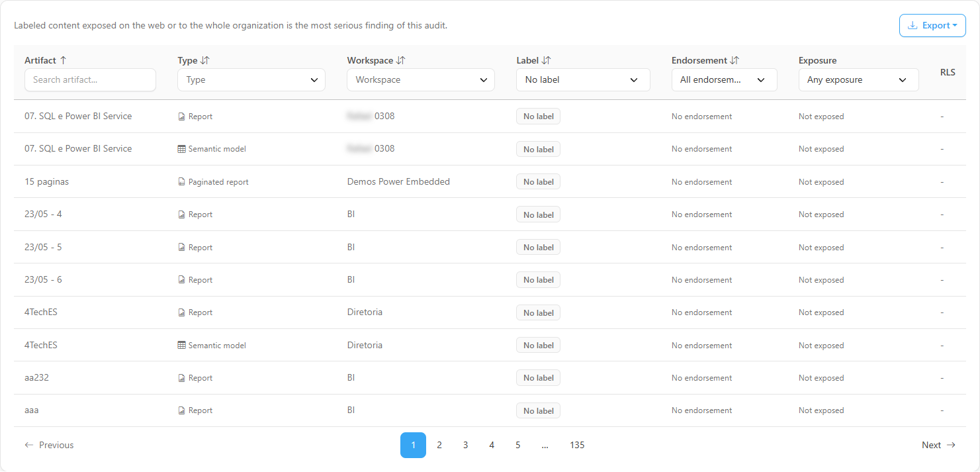Click BI workspace in 23/05 - 4 row
The image size is (980, 472).
coord(351,214)
